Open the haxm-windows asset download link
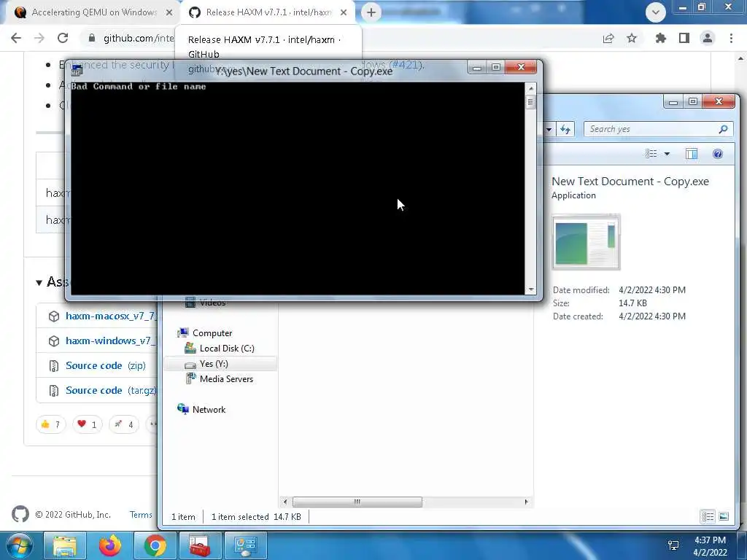 pos(111,341)
